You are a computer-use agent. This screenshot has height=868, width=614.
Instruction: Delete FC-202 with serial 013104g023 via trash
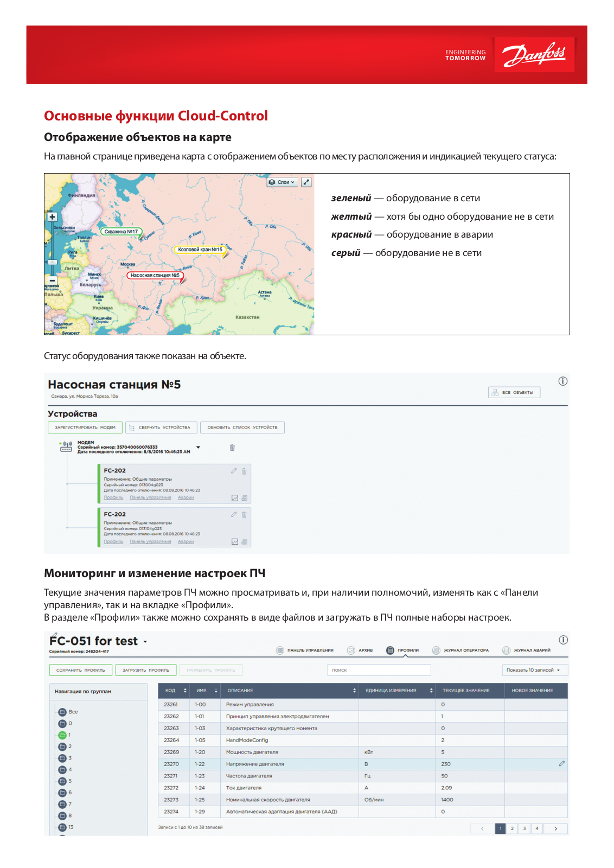coord(244,515)
